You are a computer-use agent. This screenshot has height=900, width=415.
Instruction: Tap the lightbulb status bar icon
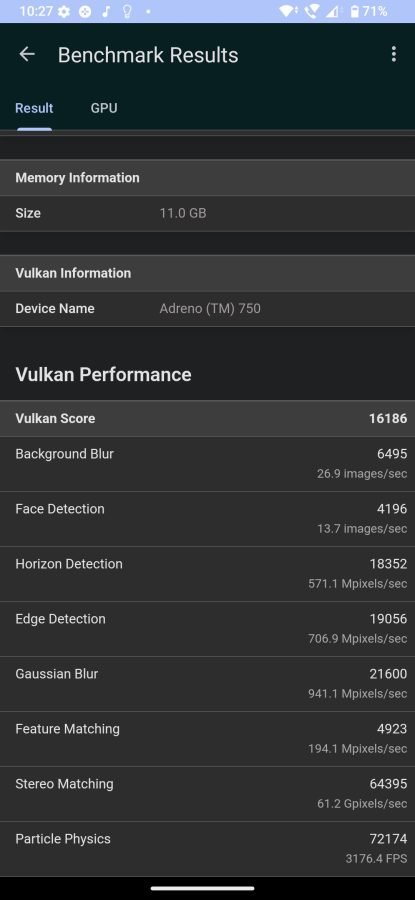(127, 11)
